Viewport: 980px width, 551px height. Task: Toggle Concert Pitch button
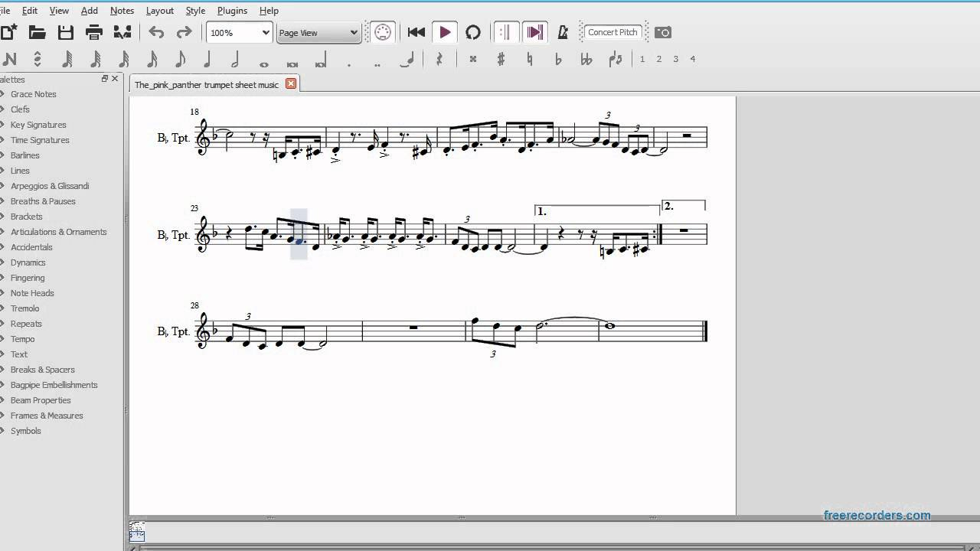tap(612, 32)
